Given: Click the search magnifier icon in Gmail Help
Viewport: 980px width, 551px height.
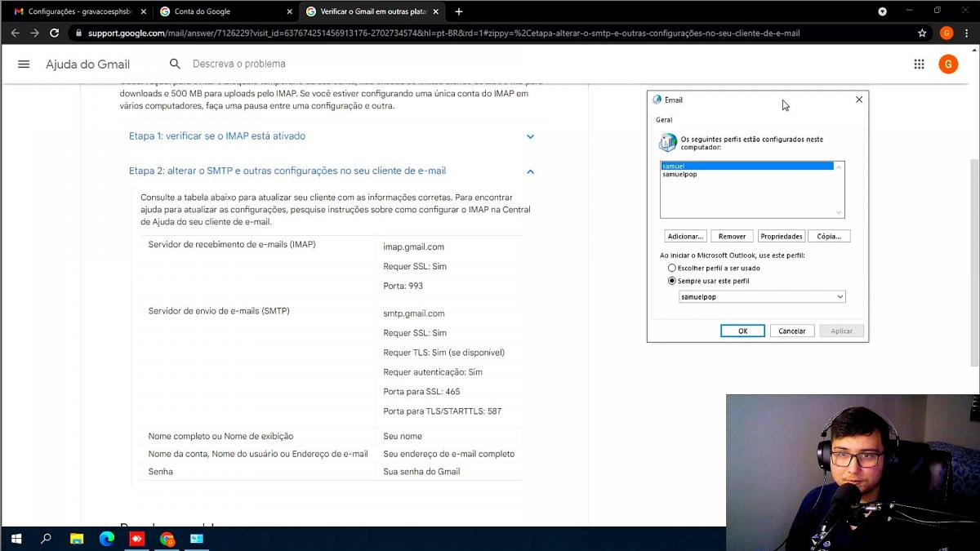Looking at the screenshot, I should coord(175,64).
